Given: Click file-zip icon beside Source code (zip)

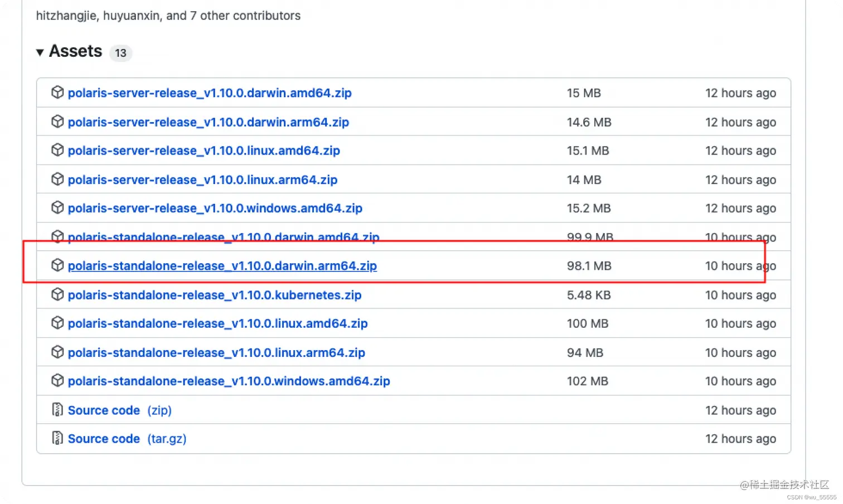Looking at the screenshot, I should pos(57,410).
